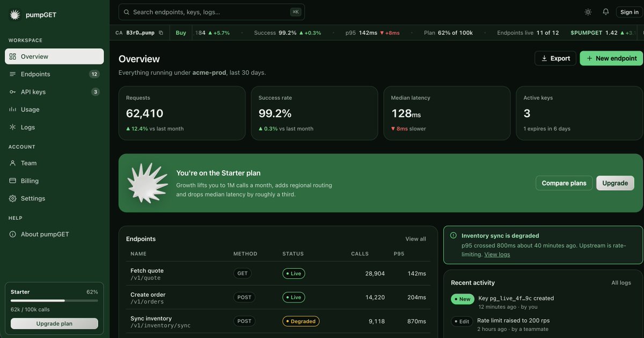Click the Starter usage progress bar
The width and height of the screenshot is (644, 338).
pos(54,300)
